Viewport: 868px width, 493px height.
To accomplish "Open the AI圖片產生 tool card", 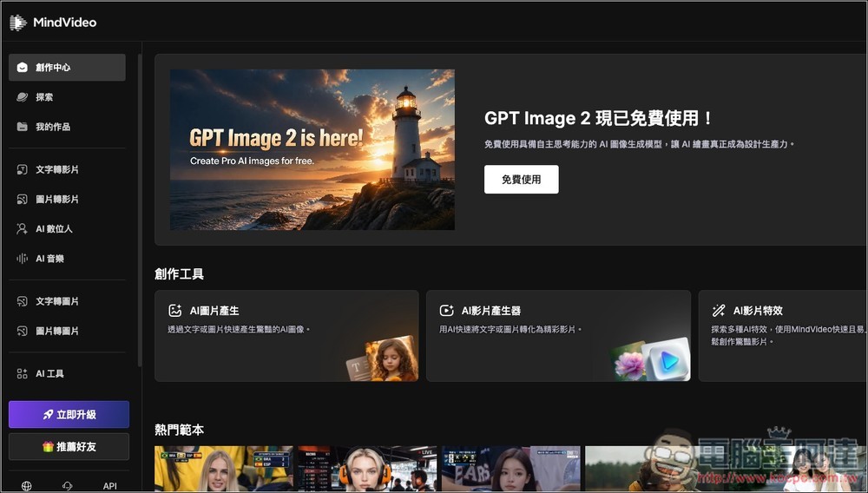I will pos(286,336).
